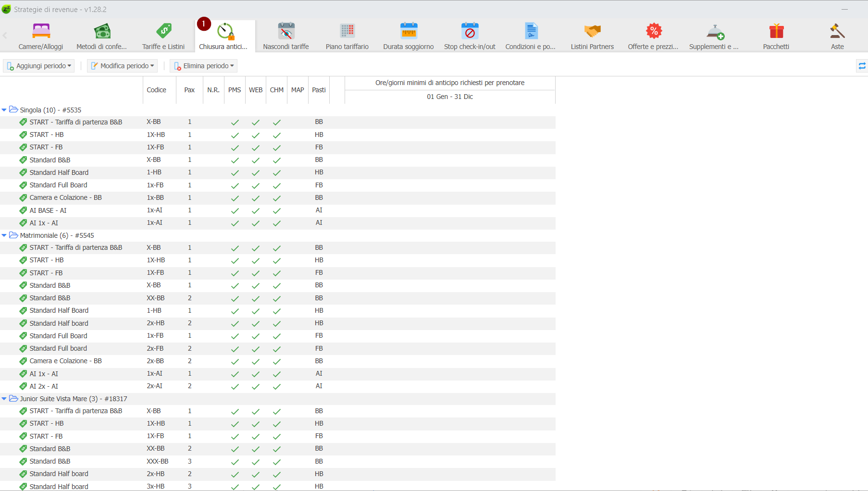Open the Piano tariffario calendar
Screen dimensions: 868x491
(x=347, y=37)
